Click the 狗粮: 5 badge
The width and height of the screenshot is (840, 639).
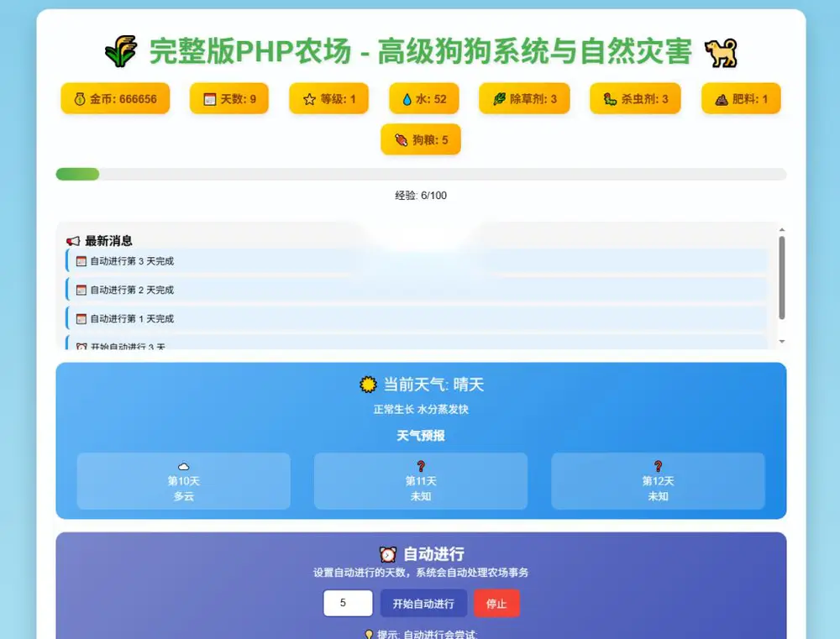421,139
